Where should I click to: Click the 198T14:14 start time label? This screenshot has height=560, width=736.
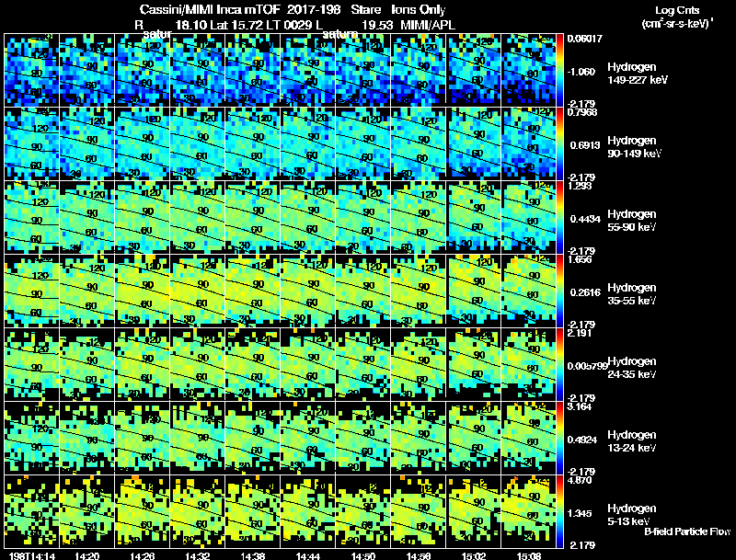coord(32,555)
